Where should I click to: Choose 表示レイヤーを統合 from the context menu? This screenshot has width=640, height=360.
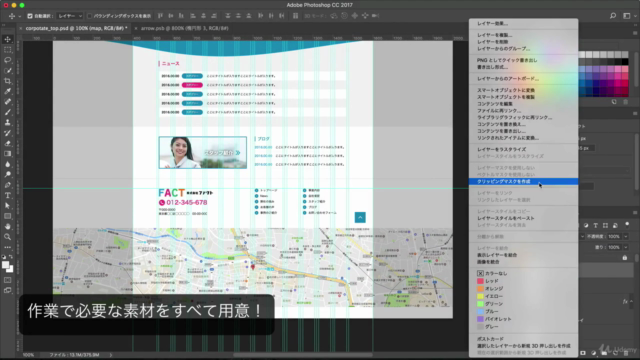tap(523, 255)
